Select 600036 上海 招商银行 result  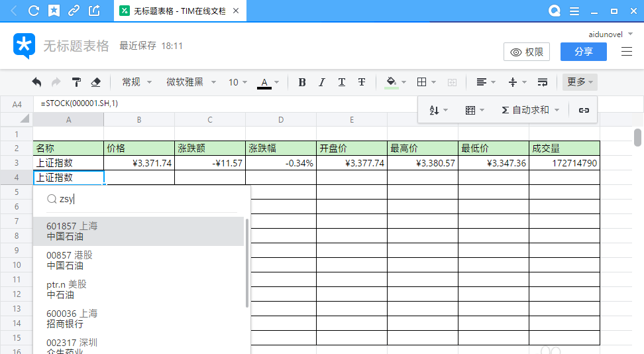[138, 319]
